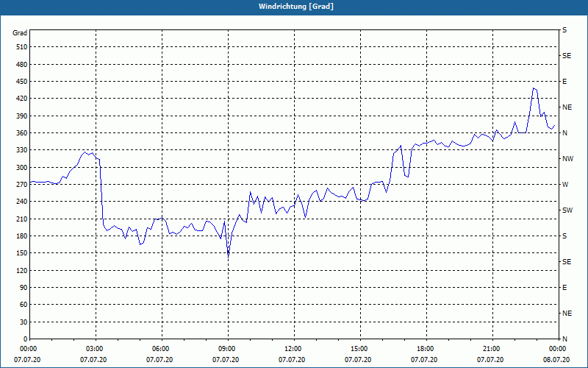Screen dimensions: 588x368
Task: Select the 60 degree axis label
Action: pos(24,305)
